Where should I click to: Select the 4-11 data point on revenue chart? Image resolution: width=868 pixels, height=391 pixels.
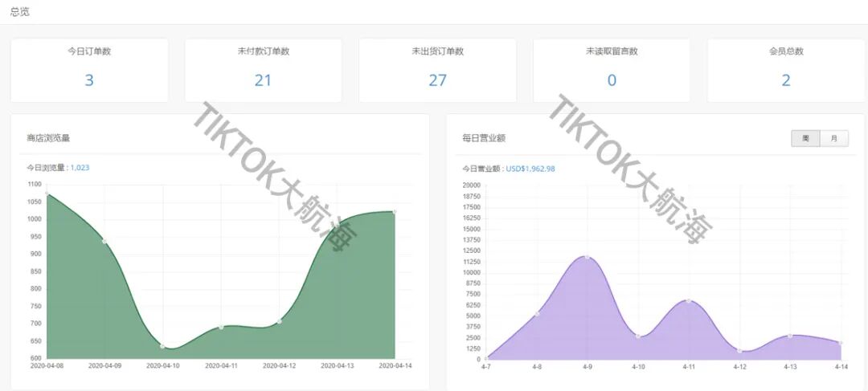(689, 301)
